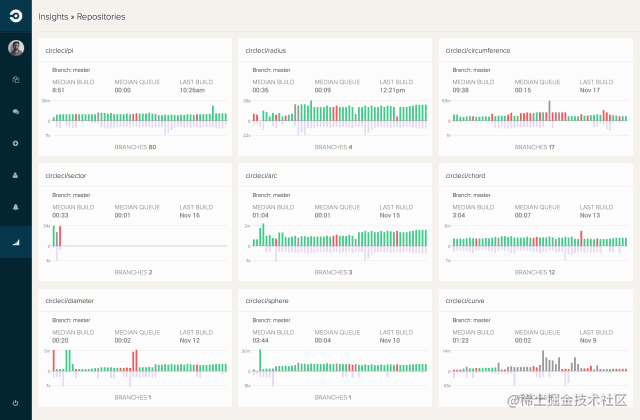Viewport: 640px width, 420px height.
Task: Click "BRANCHES 1" under circleci/sphere
Action: [x=333, y=397]
